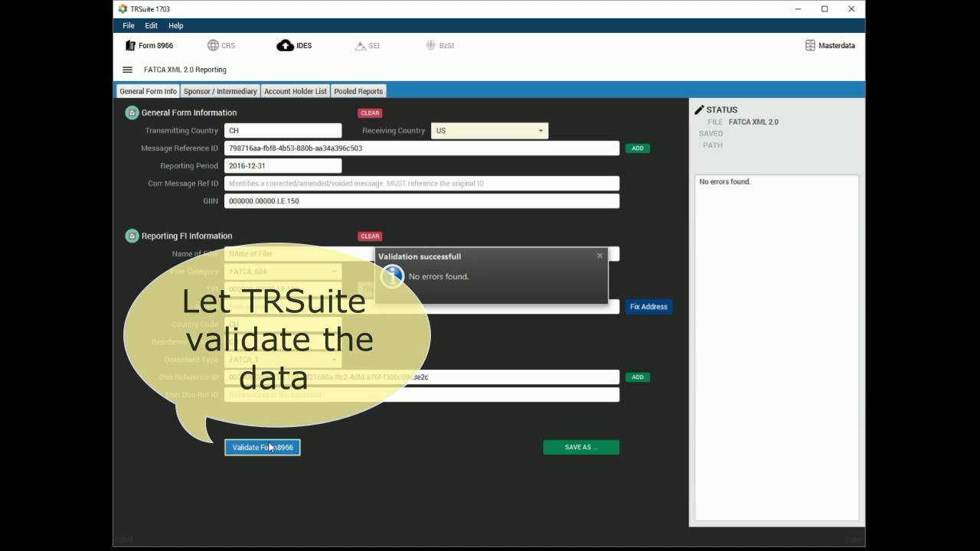Switch to the Pooled Reports tab
The image size is (980, 551).
[x=358, y=91]
